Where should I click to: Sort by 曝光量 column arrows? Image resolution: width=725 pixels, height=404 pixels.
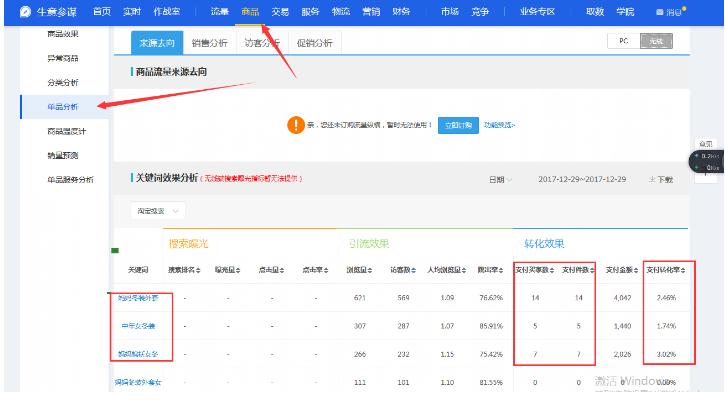(238, 270)
